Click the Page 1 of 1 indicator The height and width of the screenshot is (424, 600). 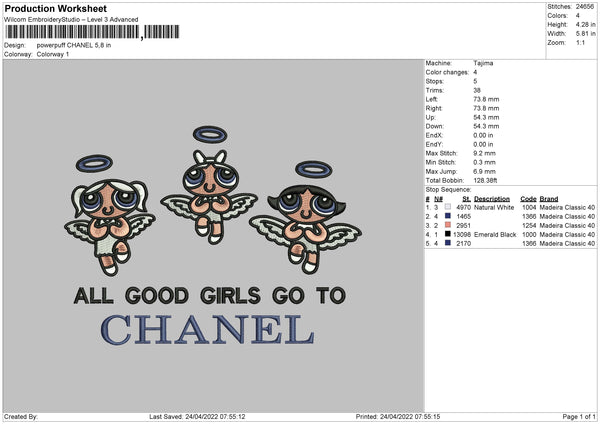[579, 417]
